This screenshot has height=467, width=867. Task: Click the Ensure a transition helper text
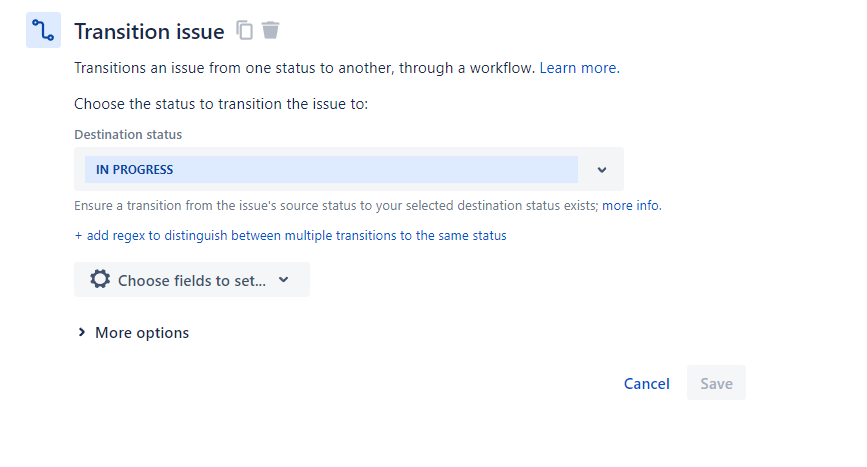click(336, 206)
